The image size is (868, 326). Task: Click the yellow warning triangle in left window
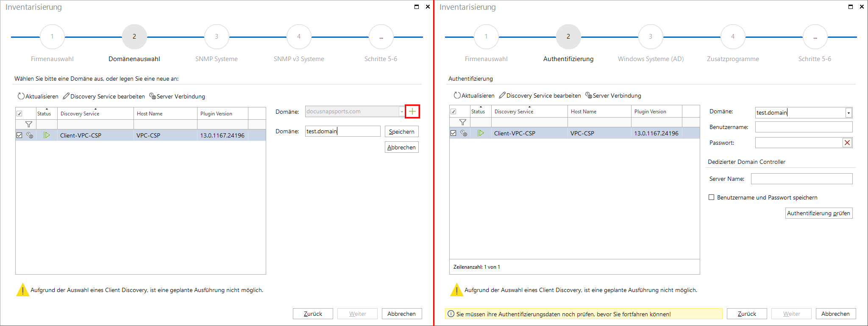tap(22, 290)
